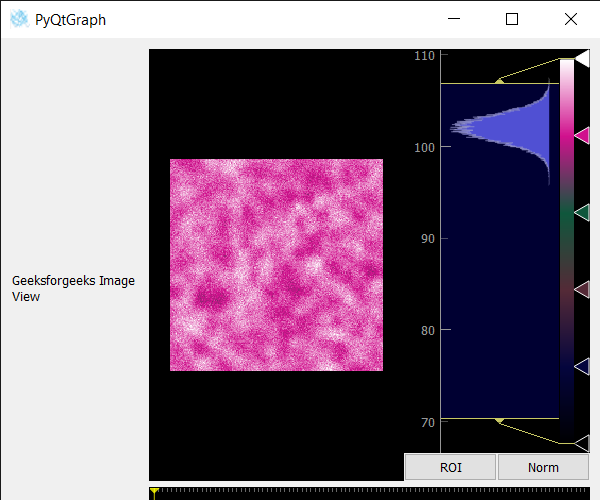Click the ROI button
Screen dimensions: 600x500
(x=450, y=467)
